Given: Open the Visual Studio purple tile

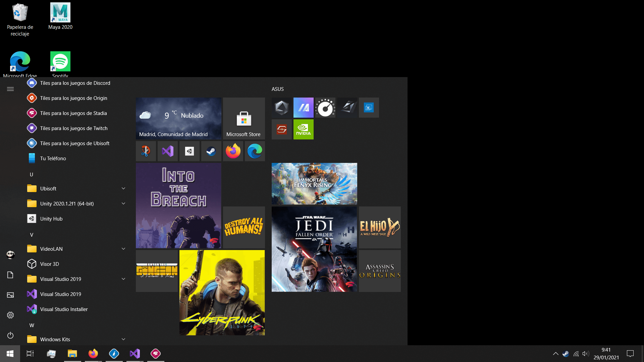Looking at the screenshot, I should point(167,151).
